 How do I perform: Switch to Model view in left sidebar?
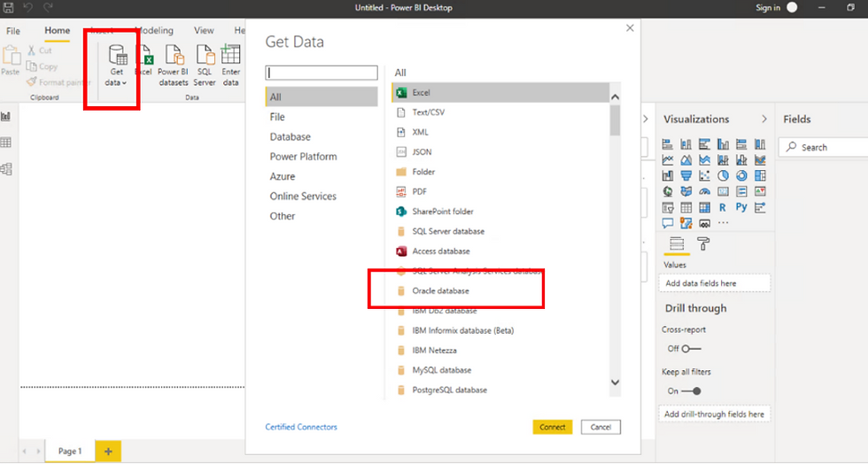tap(6, 169)
